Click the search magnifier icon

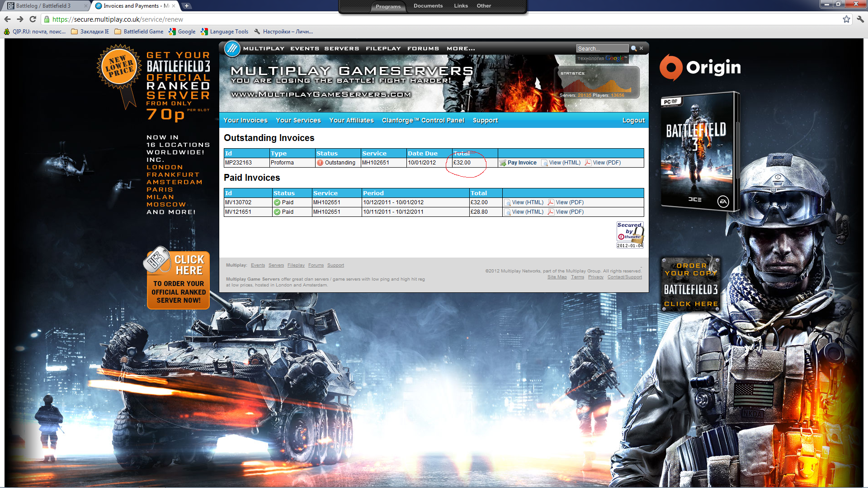click(634, 48)
